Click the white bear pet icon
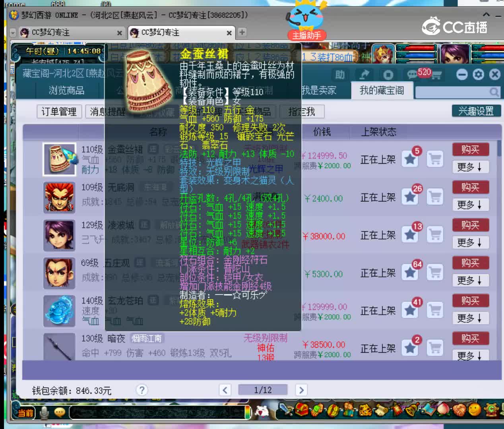Image resolution: width=504 pixels, height=429 pixels. tap(262, 412)
